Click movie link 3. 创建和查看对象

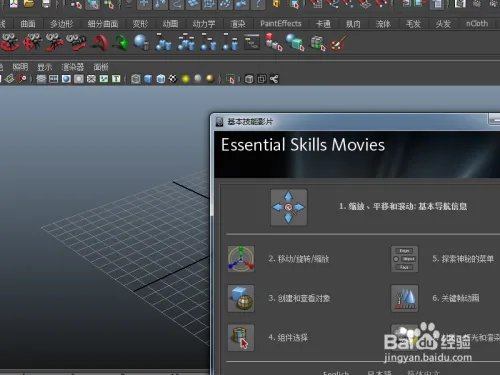point(299,298)
